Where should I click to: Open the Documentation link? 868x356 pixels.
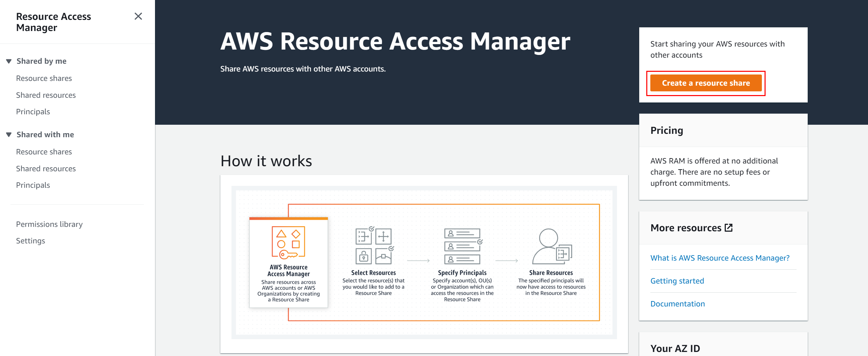677,303
